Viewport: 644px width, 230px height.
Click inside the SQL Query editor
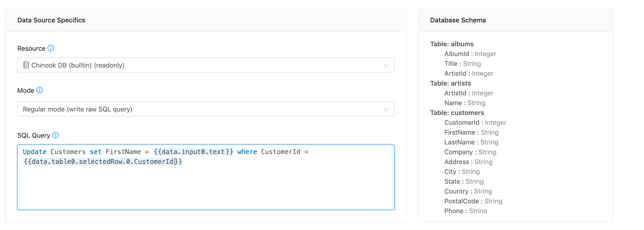point(206,177)
